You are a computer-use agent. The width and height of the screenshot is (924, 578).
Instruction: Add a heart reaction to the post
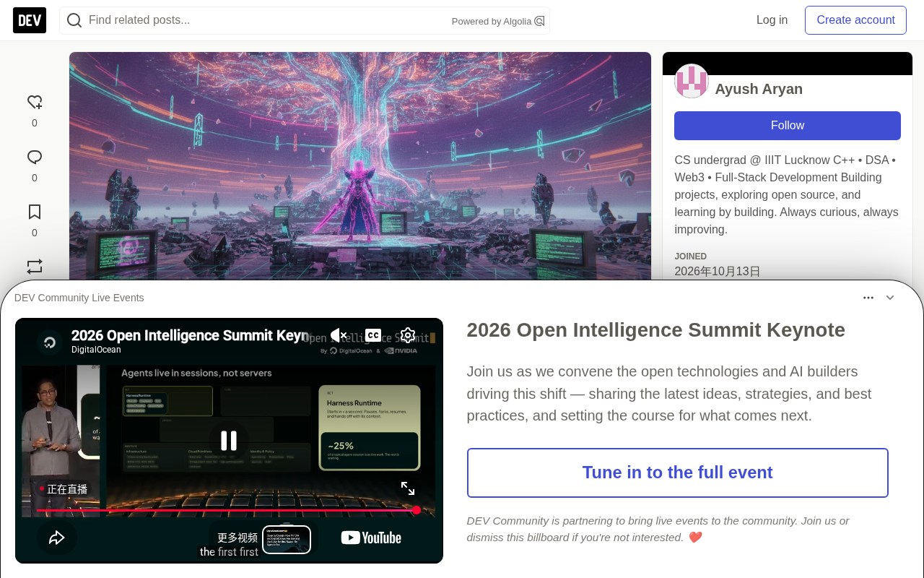tap(35, 103)
